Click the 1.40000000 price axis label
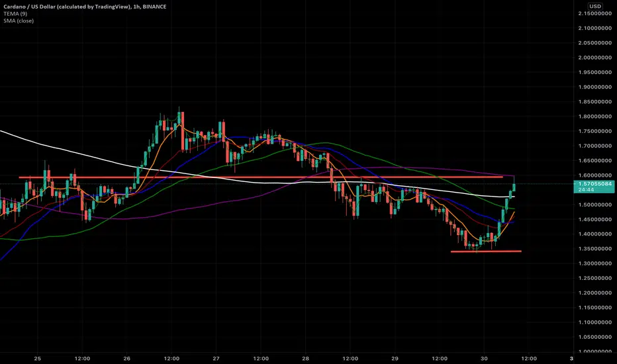This screenshot has width=617, height=364. 594,234
